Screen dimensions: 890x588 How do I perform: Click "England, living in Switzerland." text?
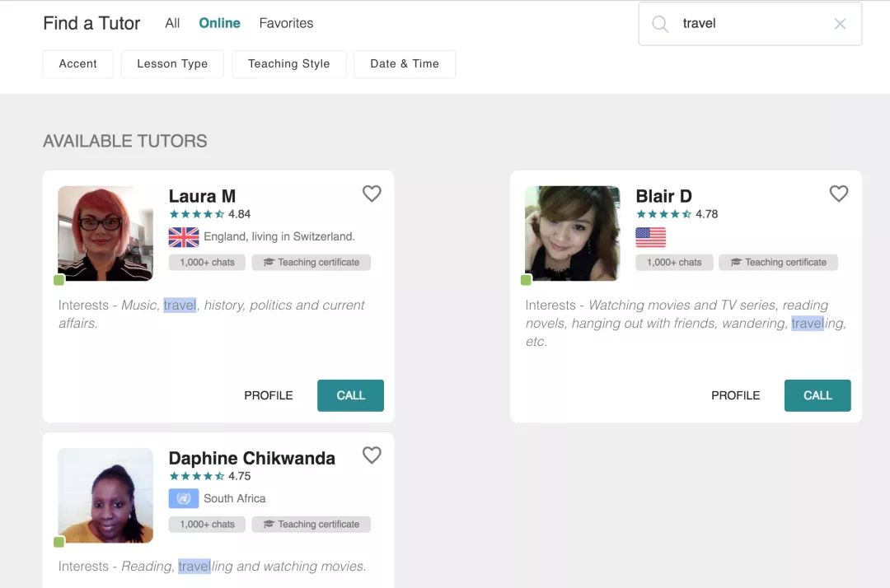(x=279, y=236)
